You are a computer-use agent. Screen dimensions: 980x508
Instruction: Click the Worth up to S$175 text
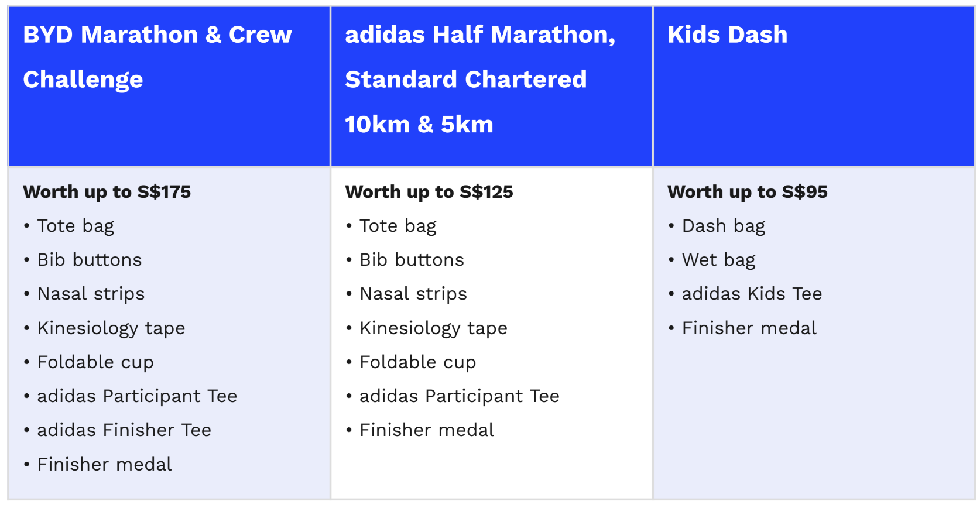107,192
